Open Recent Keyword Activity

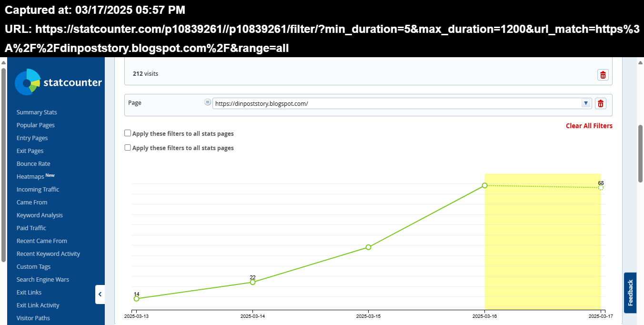click(x=48, y=254)
